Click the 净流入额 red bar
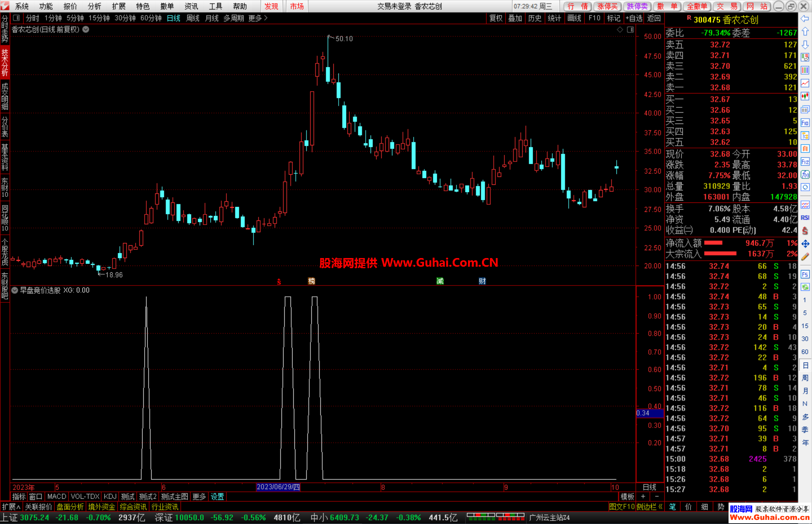The image size is (812, 524). click(x=713, y=243)
